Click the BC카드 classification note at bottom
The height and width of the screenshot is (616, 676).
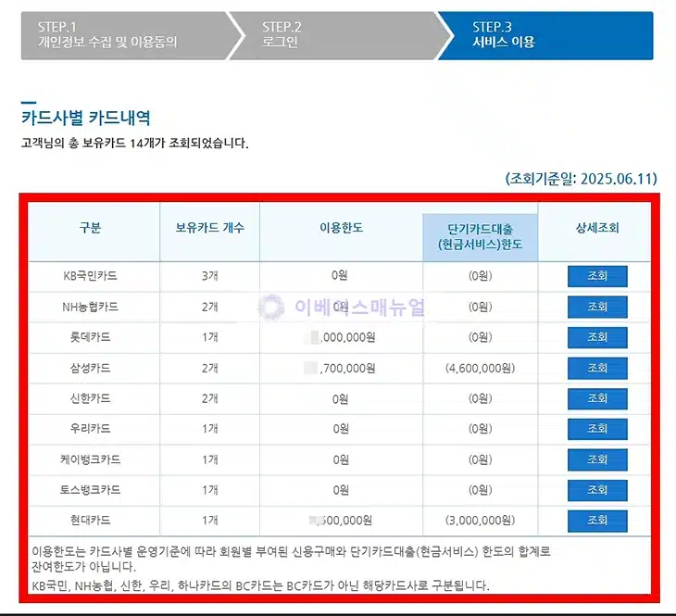coord(261,585)
